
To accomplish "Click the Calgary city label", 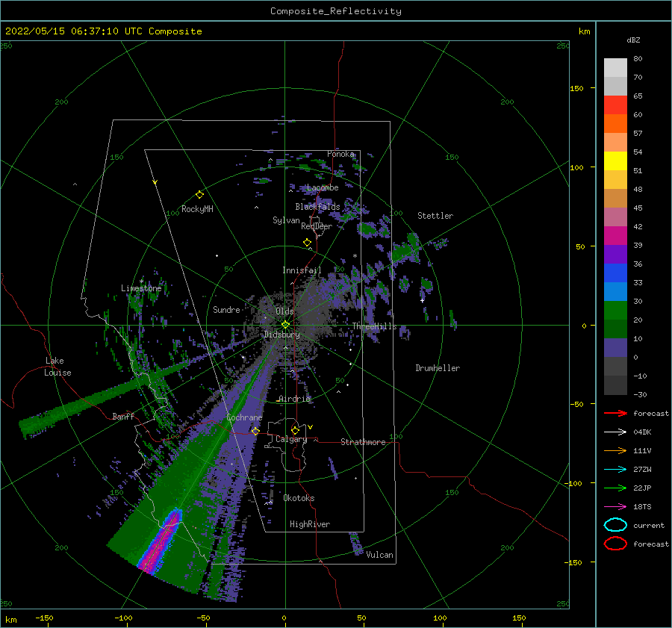I will 291,439.
